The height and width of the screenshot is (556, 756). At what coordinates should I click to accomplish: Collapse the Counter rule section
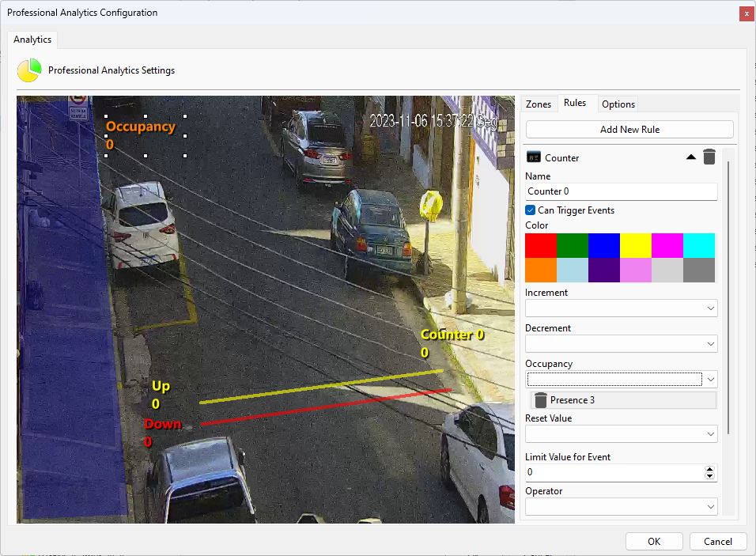point(691,157)
